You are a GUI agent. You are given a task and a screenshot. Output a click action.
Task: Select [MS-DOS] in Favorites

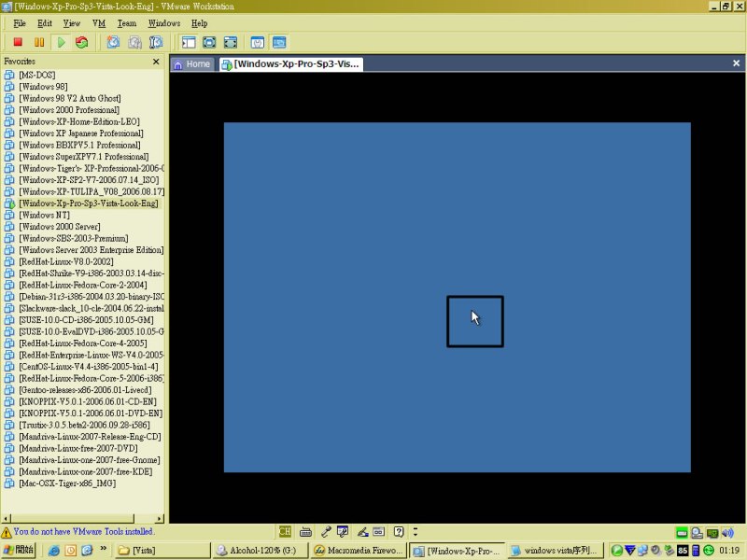(x=37, y=75)
